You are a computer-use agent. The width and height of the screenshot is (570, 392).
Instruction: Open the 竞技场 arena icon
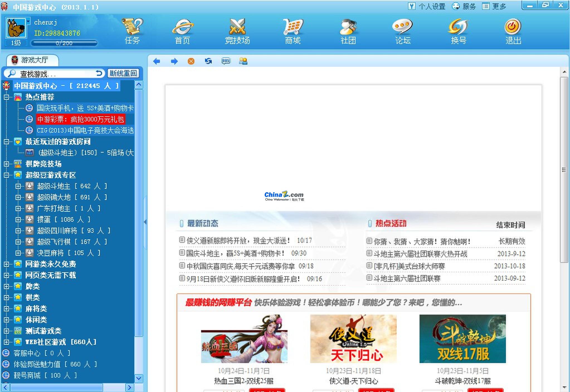(237, 27)
